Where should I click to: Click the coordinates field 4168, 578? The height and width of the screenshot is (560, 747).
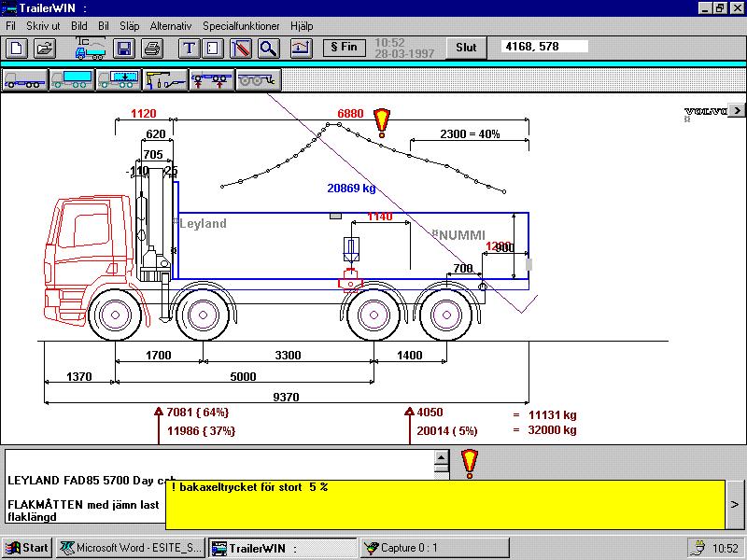click(544, 46)
